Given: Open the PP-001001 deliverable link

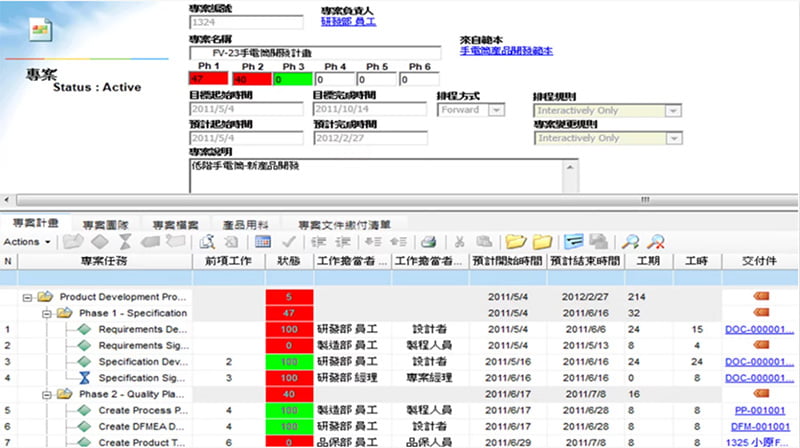Looking at the screenshot, I should pos(760,410).
